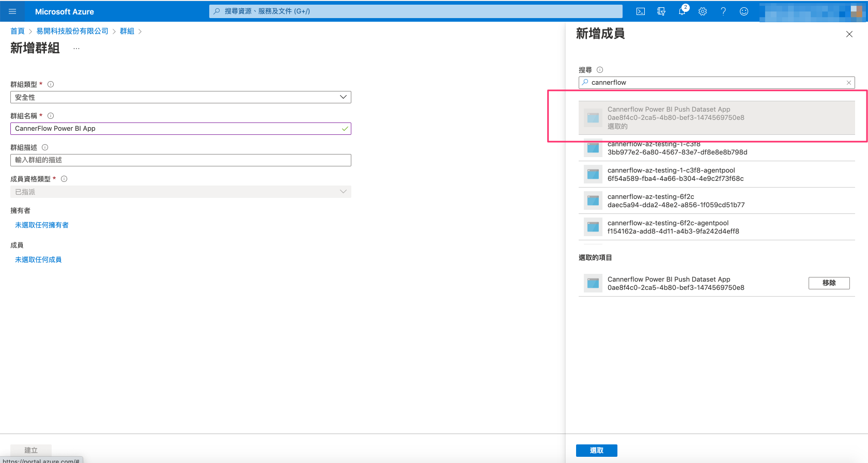The image size is (868, 463).
Task: Open the feedback smiley icon
Action: coord(744,11)
